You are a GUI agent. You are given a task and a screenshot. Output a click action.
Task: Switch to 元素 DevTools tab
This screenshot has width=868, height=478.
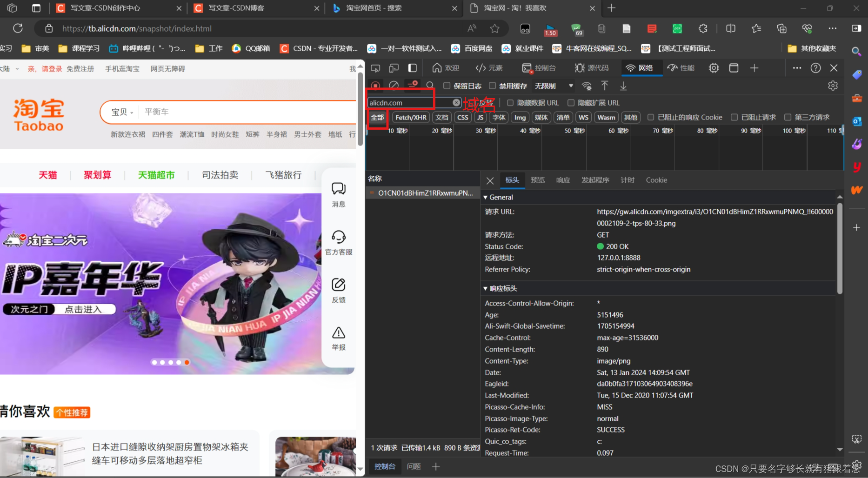pyautogui.click(x=489, y=68)
